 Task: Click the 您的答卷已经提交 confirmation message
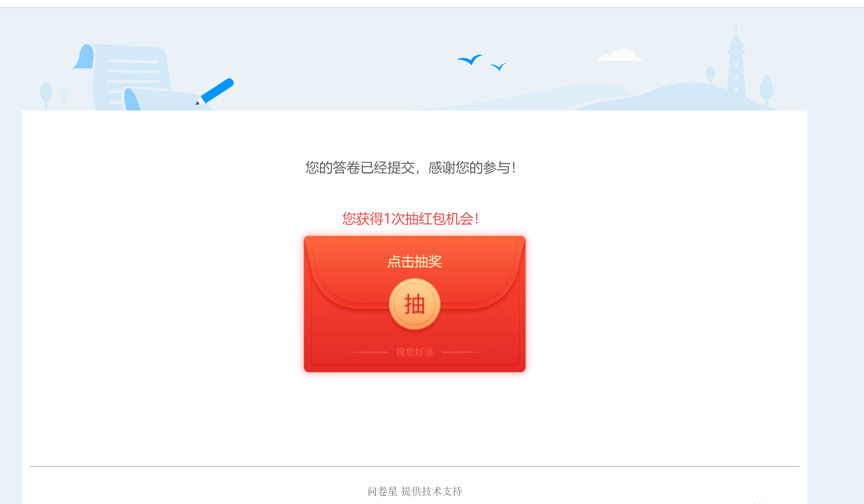(x=410, y=168)
